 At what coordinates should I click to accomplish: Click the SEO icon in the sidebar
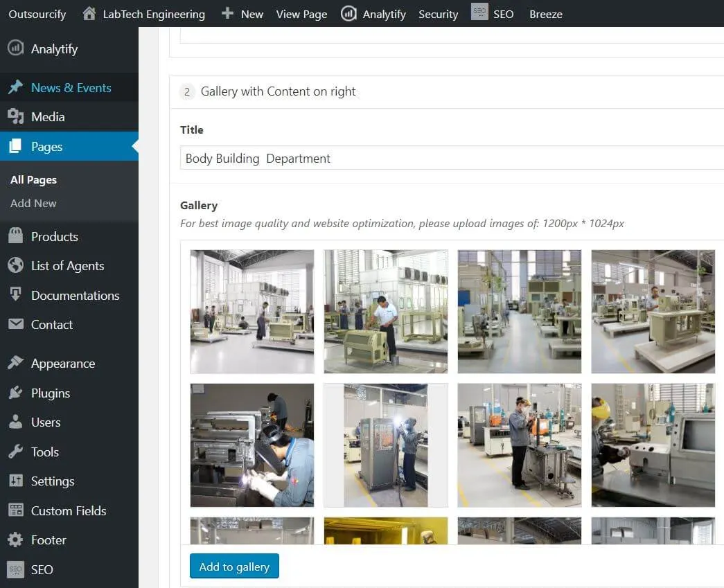click(x=15, y=569)
